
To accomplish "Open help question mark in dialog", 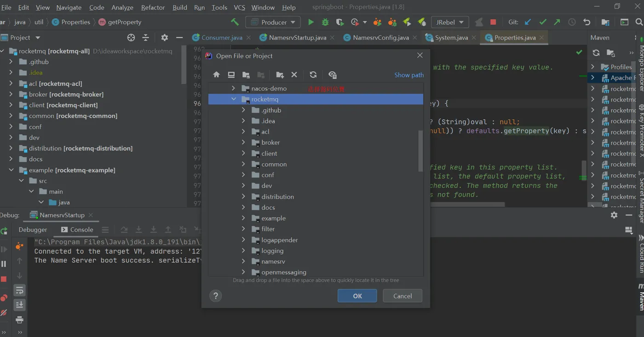I will point(215,296).
